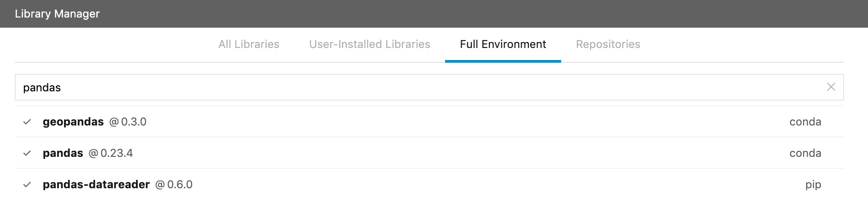Viewport: 868px width, 215px height.
Task: Click the Library Manager title text
Action: [x=57, y=14]
